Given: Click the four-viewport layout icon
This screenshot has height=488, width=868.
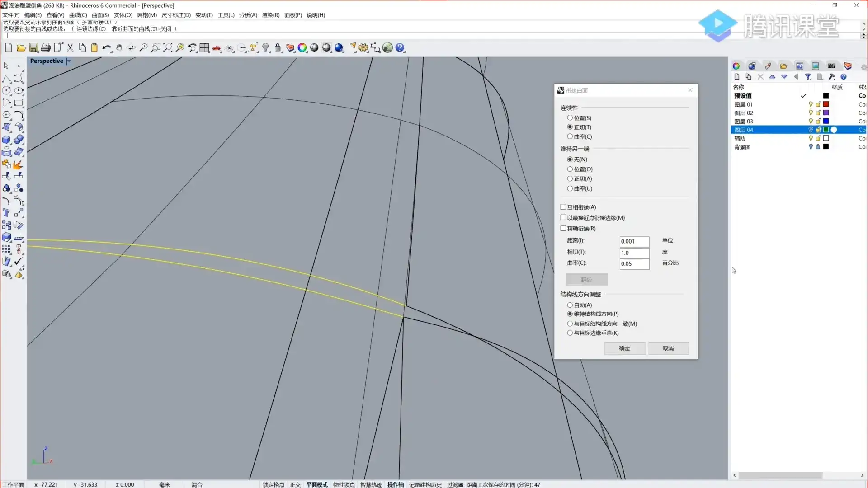Looking at the screenshot, I should point(204,48).
